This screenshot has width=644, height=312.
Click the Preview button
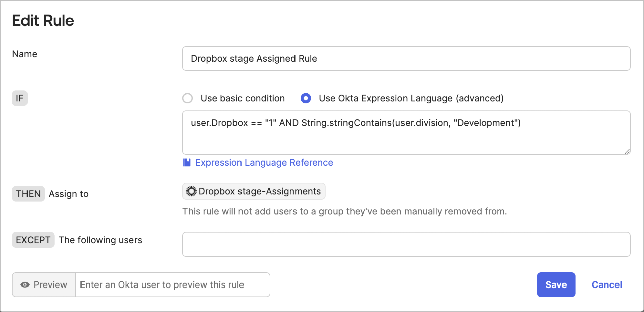tap(43, 284)
